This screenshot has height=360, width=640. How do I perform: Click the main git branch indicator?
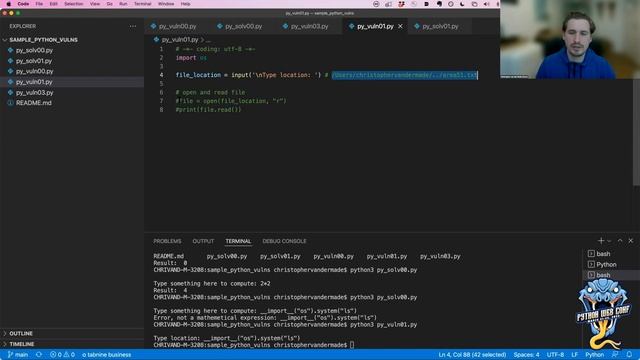point(18,355)
